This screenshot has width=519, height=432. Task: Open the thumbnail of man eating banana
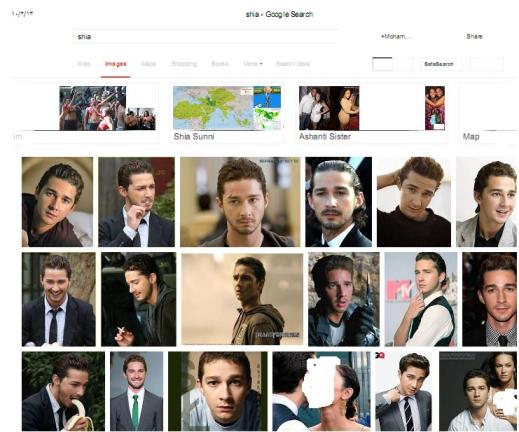point(63,391)
